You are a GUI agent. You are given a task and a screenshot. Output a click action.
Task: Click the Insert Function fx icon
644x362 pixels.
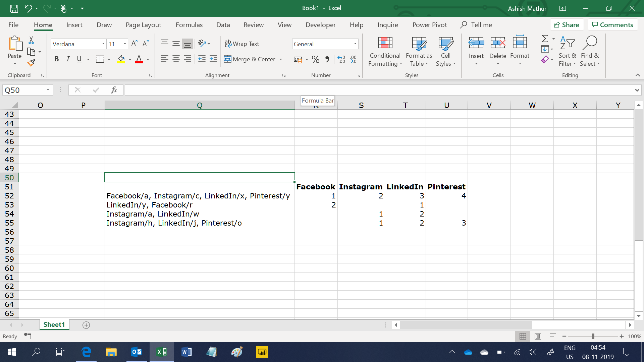(114, 90)
